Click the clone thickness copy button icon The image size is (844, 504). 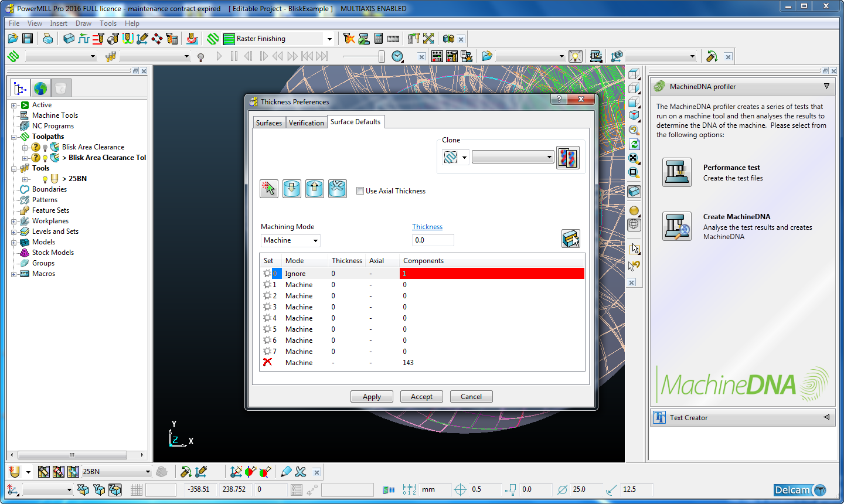pos(568,158)
